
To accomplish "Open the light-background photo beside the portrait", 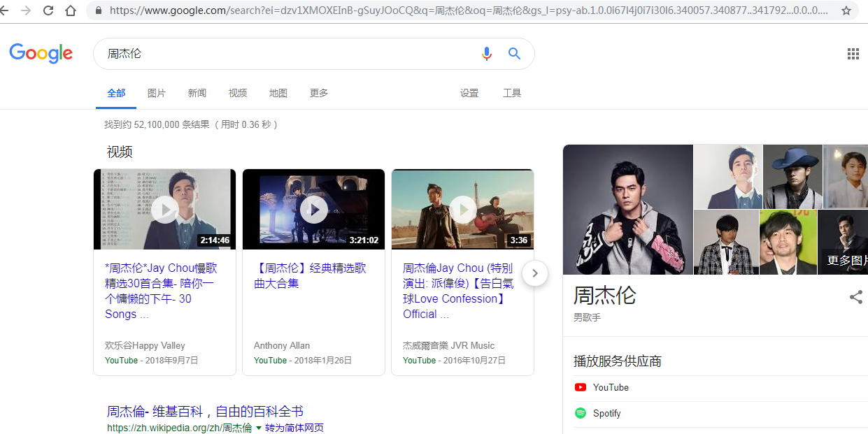I will pyautogui.click(x=728, y=176).
